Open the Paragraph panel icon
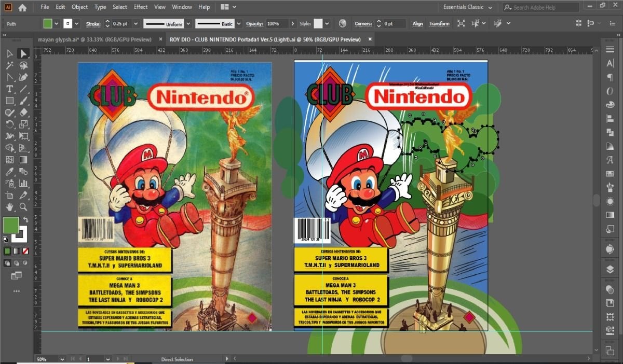 coord(610,77)
